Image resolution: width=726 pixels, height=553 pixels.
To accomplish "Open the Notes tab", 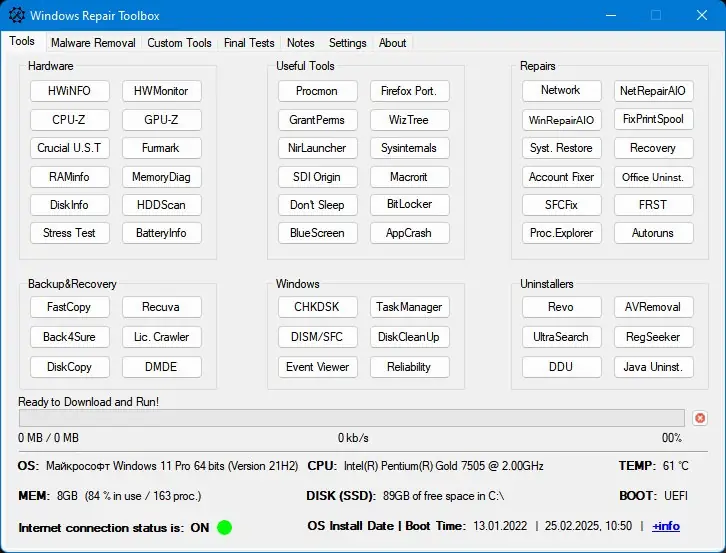I will [300, 43].
